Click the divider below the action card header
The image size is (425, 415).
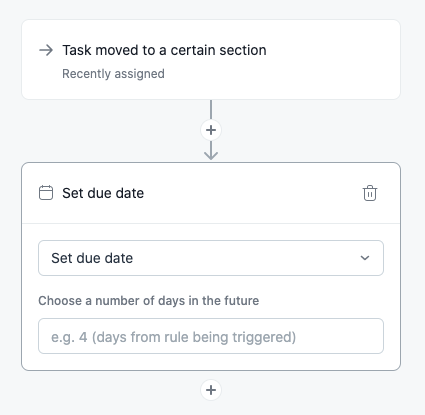211,223
